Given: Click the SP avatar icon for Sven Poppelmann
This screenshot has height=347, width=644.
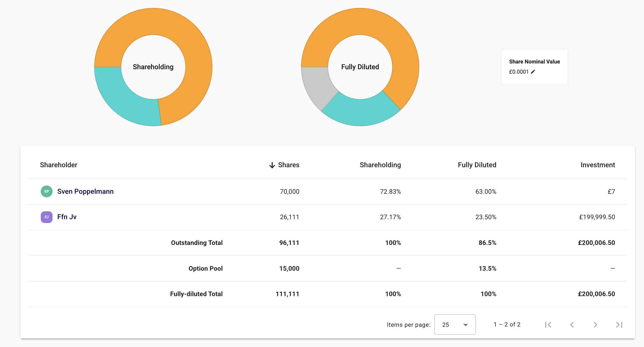Looking at the screenshot, I should click(47, 191).
